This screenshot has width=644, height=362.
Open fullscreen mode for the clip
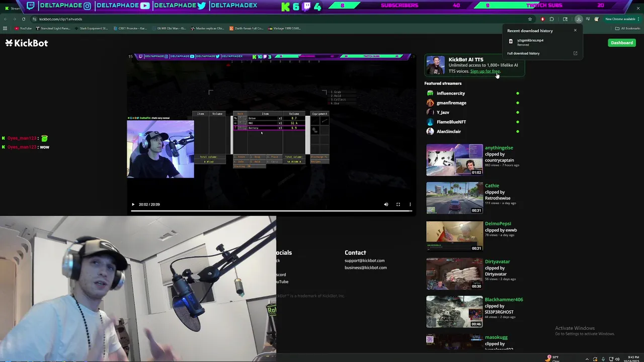[398, 204]
